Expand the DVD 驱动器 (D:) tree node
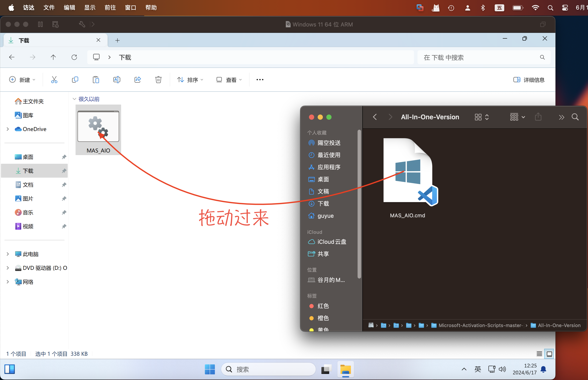 tap(8, 268)
